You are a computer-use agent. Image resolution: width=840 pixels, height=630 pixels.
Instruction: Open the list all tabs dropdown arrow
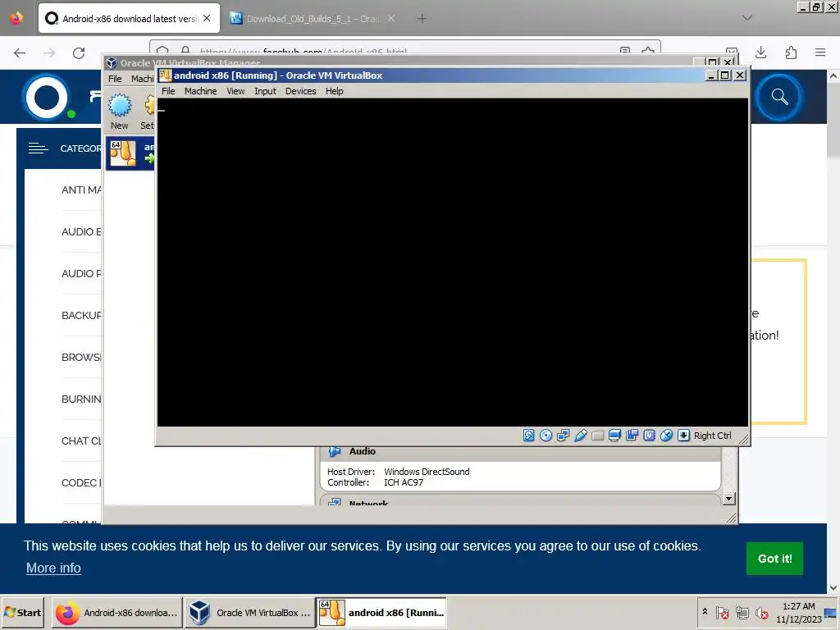point(746,18)
